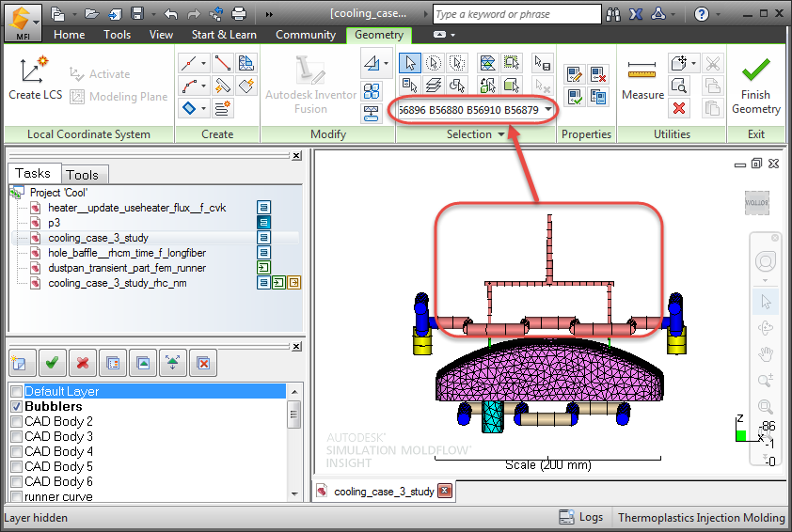The image size is (792, 532).
Task: Click Select By Layer icon
Action: coord(434,85)
